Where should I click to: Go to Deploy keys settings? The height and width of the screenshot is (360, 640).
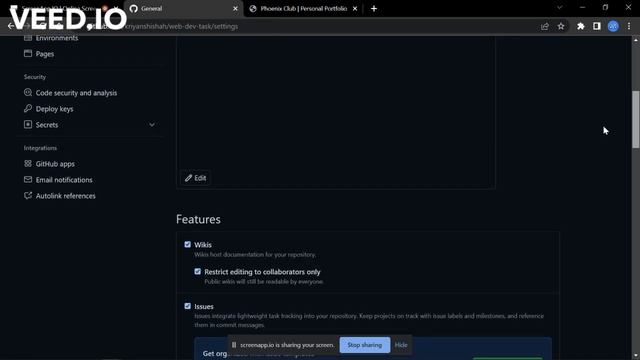coord(54,109)
